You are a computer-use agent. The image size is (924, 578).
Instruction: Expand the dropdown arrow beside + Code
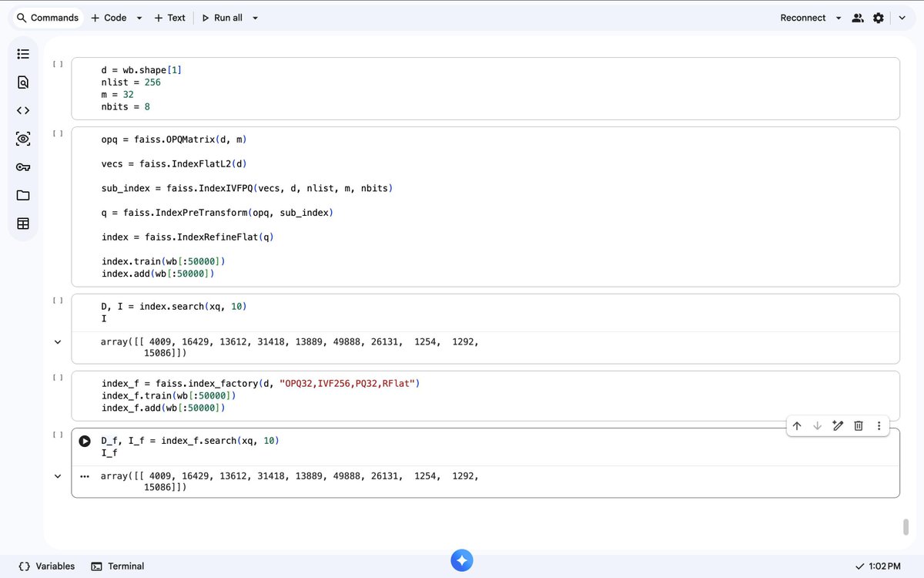coord(139,18)
